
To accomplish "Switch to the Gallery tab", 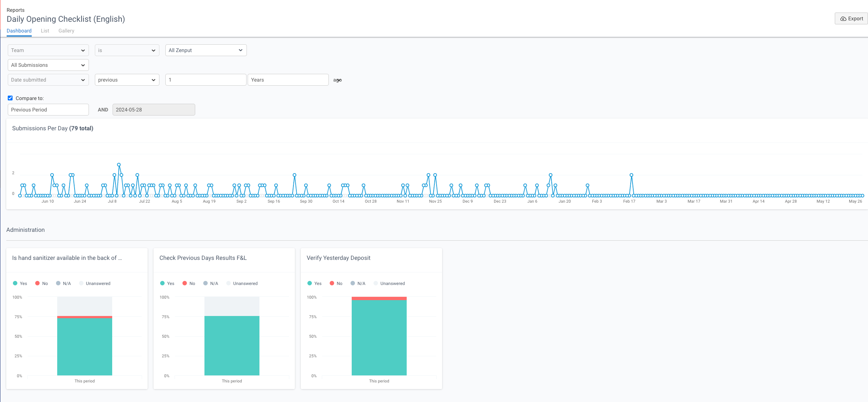I will click(x=66, y=31).
